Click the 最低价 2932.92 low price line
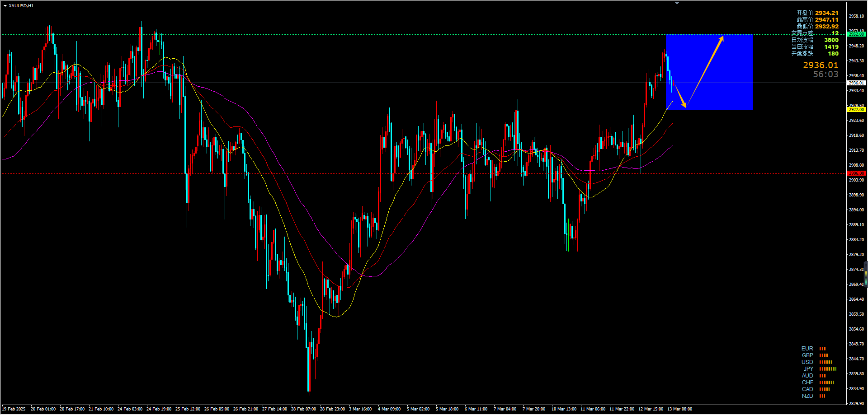Screen dimensions: 868x415 pyautogui.click(x=817, y=27)
